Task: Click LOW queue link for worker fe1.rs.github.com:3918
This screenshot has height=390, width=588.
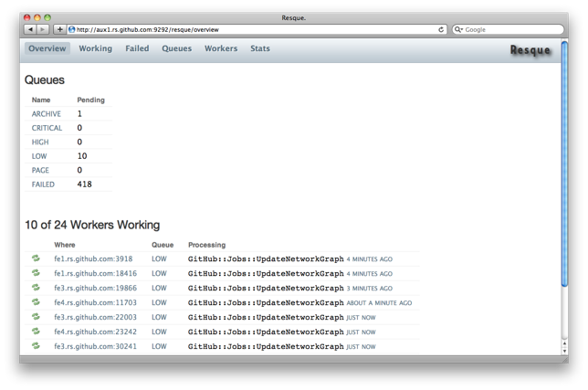Action: [159, 258]
